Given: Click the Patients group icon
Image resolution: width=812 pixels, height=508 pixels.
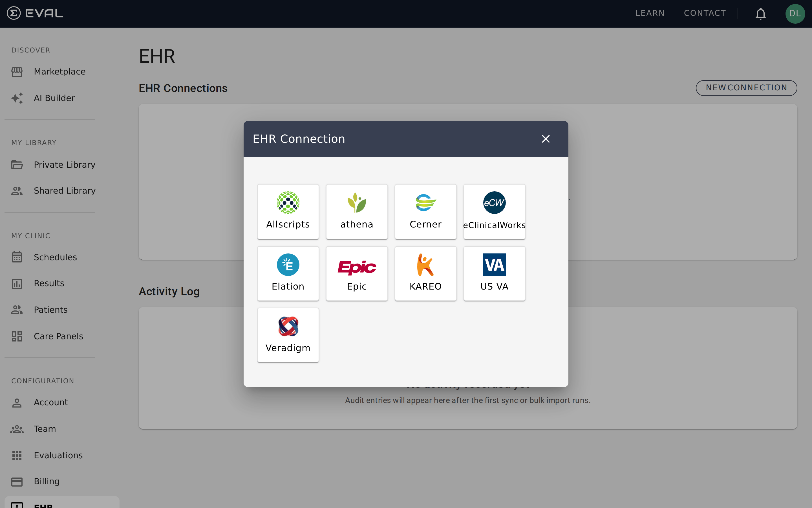Looking at the screenshot, I should coord(17,309).
